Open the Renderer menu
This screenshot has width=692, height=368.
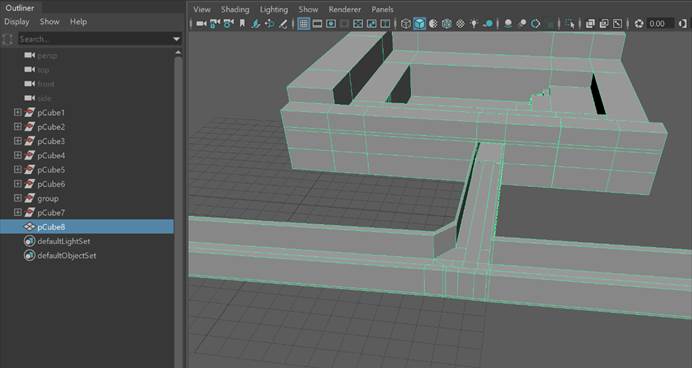[345, 9]
